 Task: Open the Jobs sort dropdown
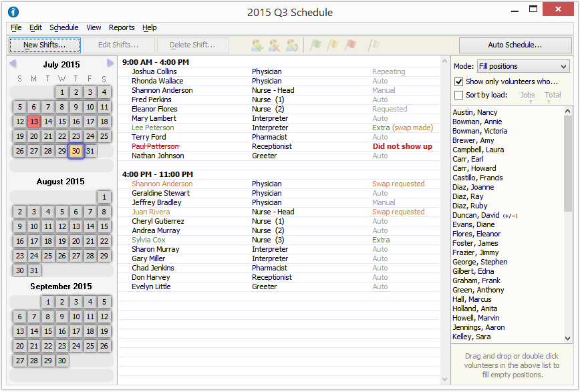pyautogui.click(x=527, y=95)
